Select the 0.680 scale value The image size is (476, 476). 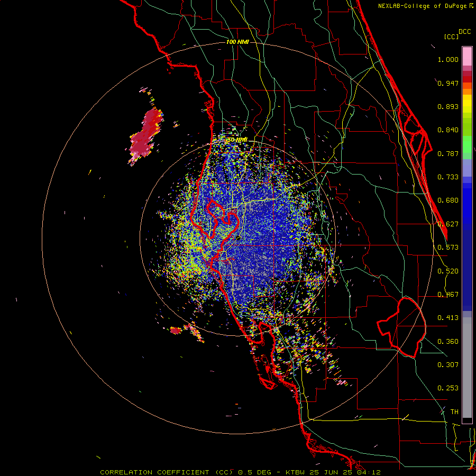[448, 200]
